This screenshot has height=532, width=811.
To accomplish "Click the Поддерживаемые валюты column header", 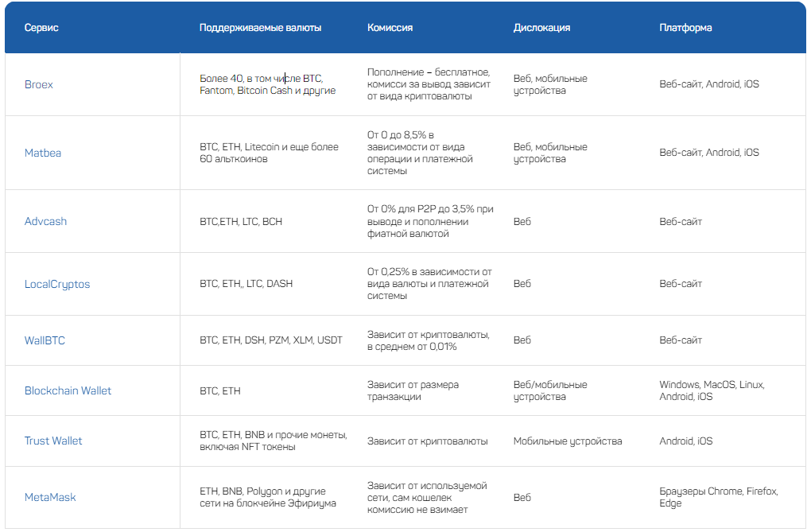I will tap(260, 27).
